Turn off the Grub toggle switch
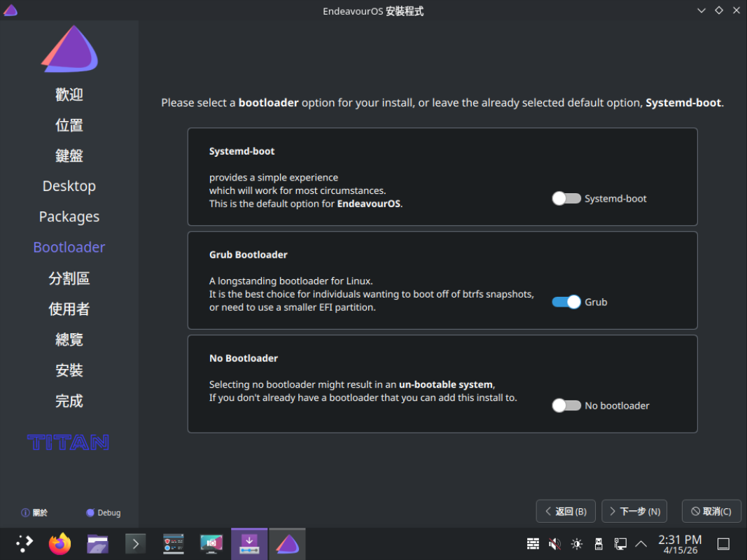 tap(566, 302)
